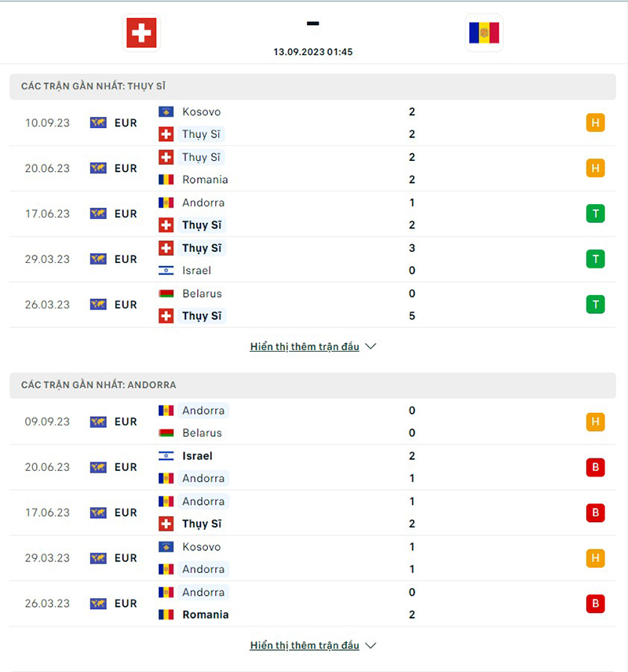Screen dimensions: 628x672
Task: Expand more matches under the Thụy Sĩ section
Action: 305,346
